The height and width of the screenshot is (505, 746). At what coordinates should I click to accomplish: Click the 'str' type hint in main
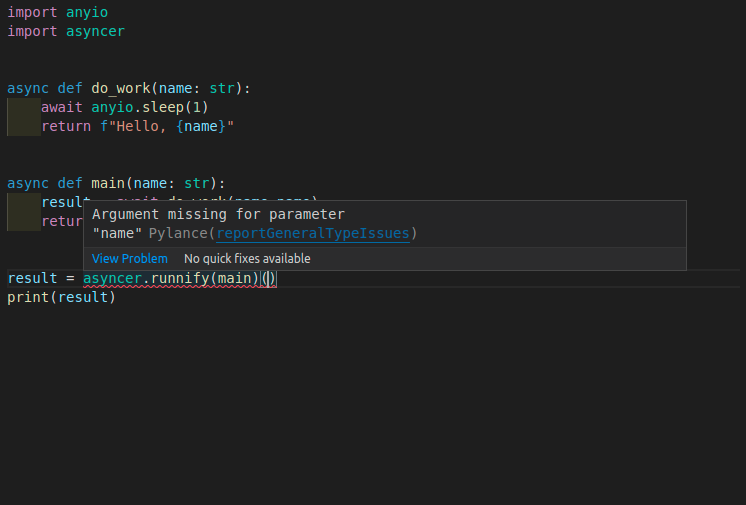pos(196,183)
